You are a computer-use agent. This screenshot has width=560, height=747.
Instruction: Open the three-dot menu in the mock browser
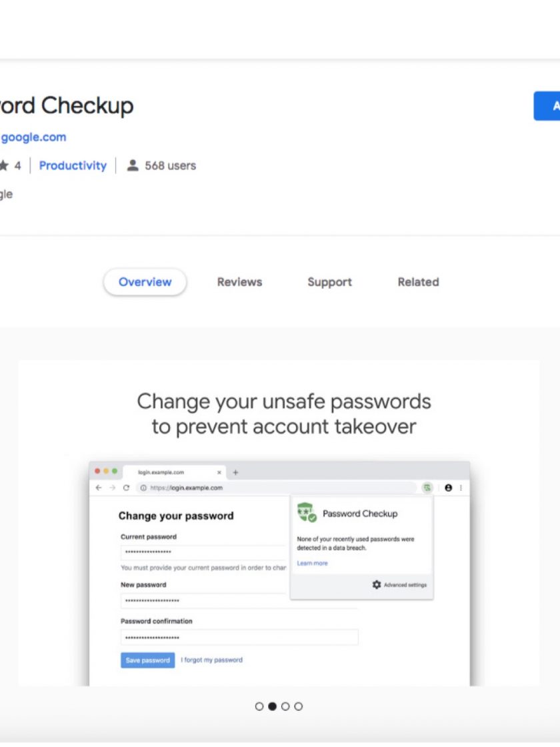click(461, 488)
